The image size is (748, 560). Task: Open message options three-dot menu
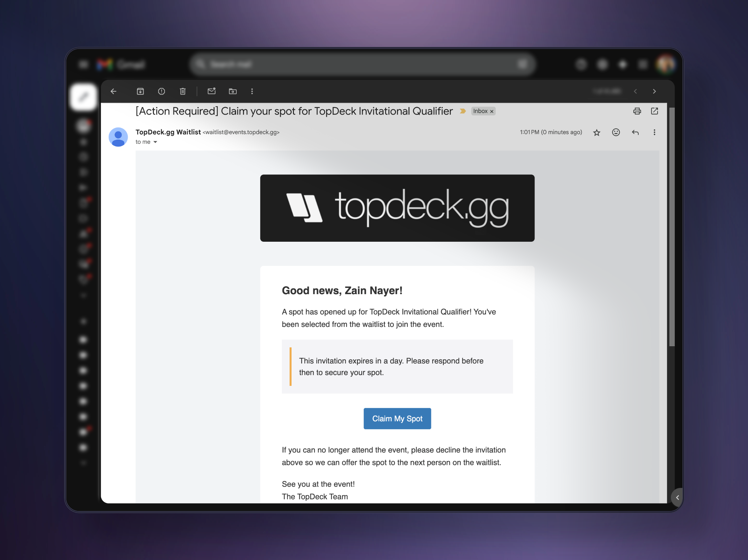click(x=654, y=132)
